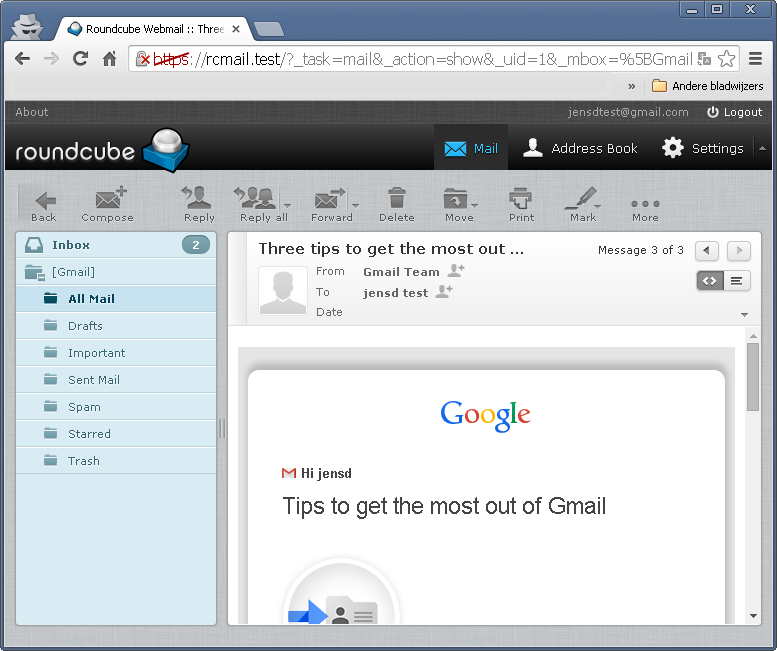
Task: Click the Inbox unread count badge
Action: tap(196, 245)
